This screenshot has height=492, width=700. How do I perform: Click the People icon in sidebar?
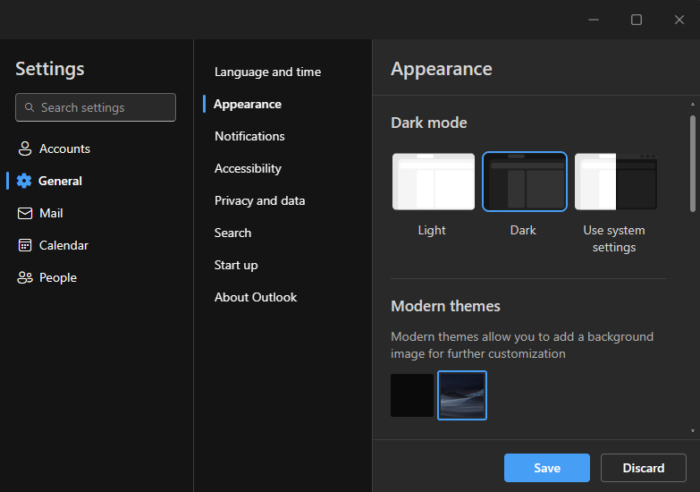(x=25, y=278)
